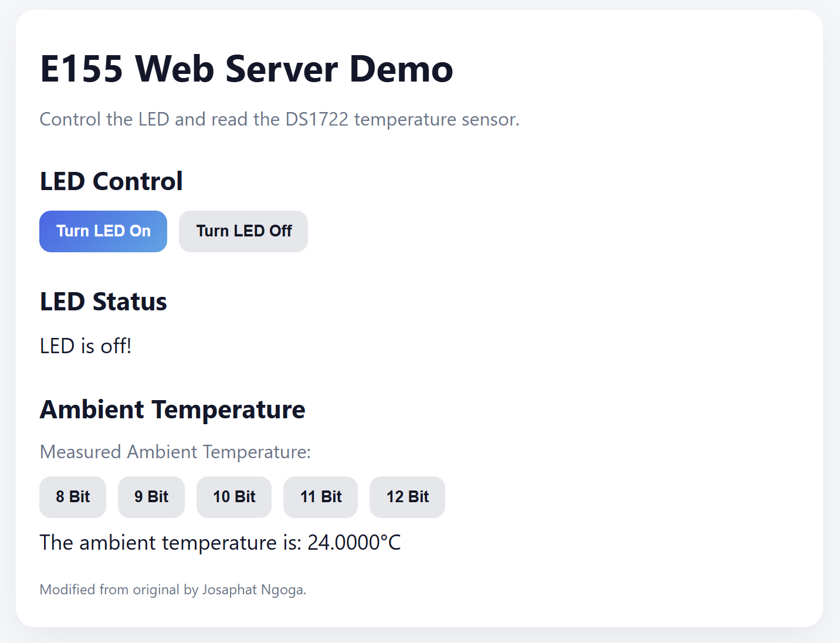Viewport: 840px width, 643px height.
Task: Click the 'LED is off!' status message
Action: point(86,346)
